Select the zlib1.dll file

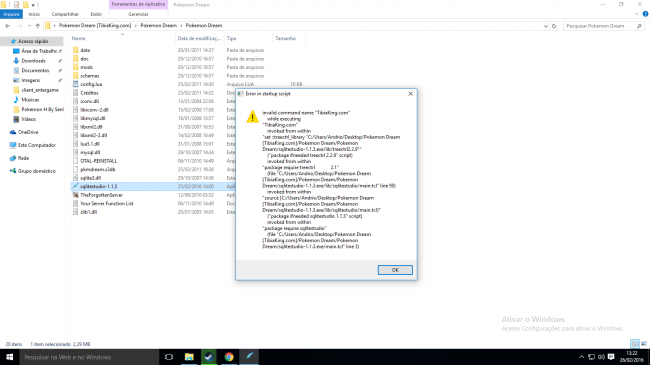point(89,212)
